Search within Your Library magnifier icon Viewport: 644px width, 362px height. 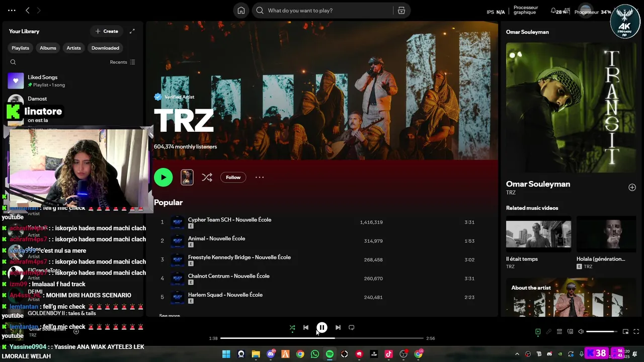13,62
